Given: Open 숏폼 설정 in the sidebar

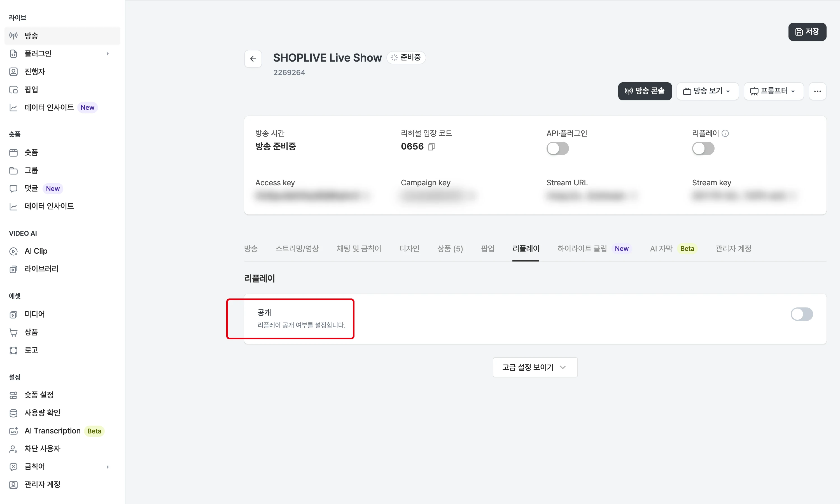Looking at the screenshot, I should click(x=62, y=395).
